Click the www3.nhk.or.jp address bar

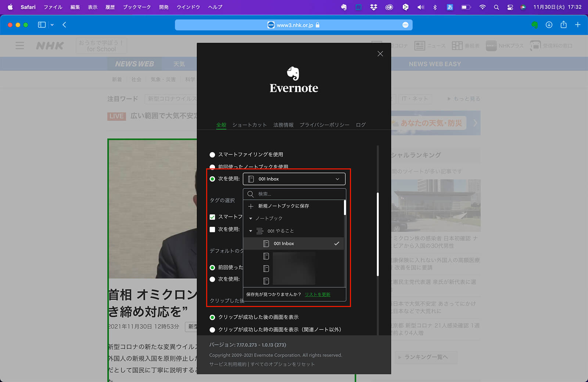coord(294,25)
